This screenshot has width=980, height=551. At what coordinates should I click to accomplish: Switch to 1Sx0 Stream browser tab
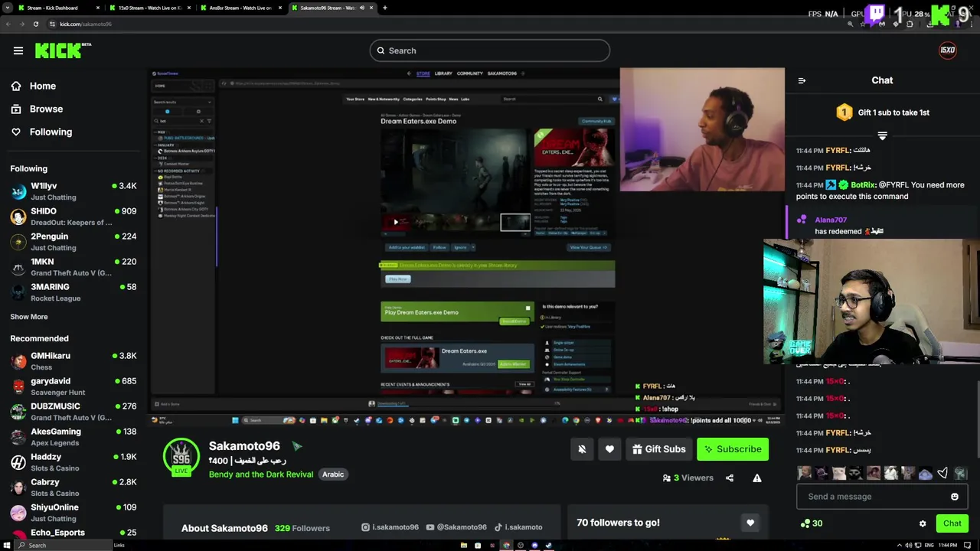tap(150, 8)
